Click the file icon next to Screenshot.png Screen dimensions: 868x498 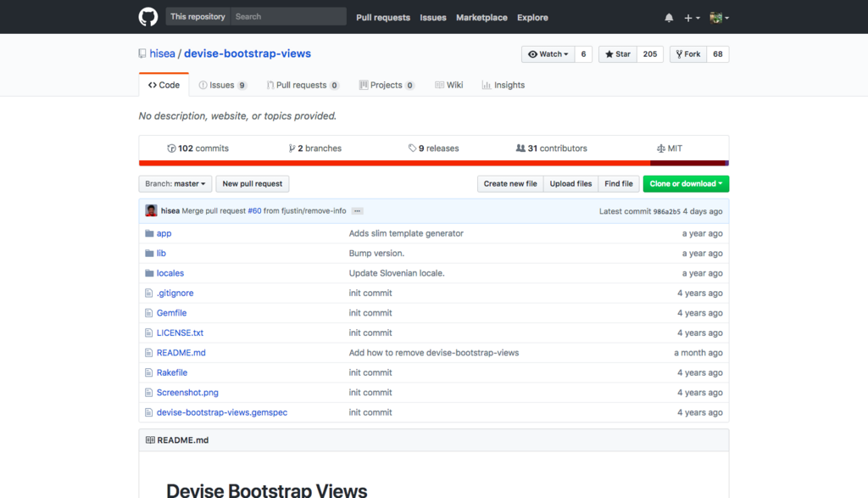point(148,393)
